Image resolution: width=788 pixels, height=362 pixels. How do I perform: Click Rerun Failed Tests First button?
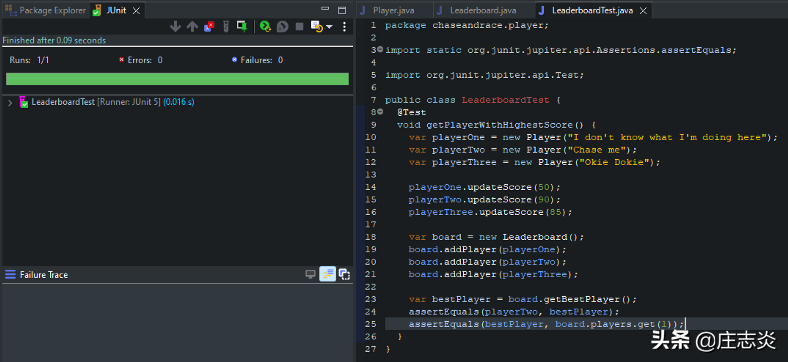(x=283, y=27)
